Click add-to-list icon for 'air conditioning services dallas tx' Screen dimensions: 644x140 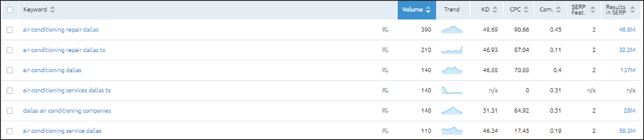385,90
